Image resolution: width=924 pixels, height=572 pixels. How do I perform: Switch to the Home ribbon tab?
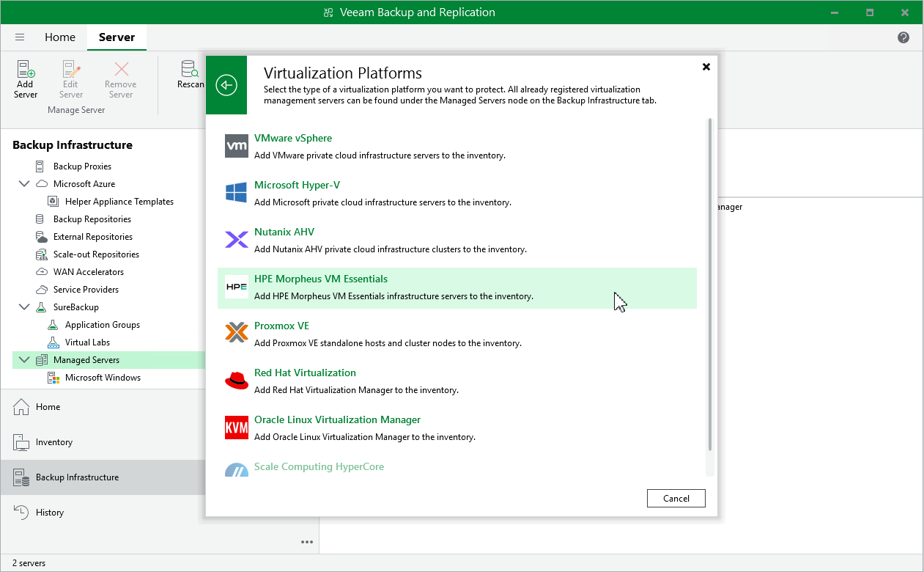60,37
